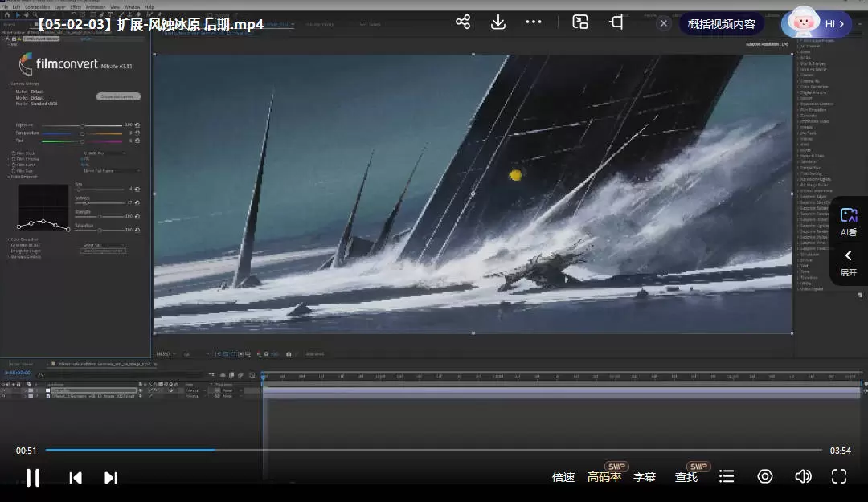The width and height of the screenshot is (868, 502).
Task: Dismiss the 概括视频内容 prompt with X
Action: point(663,23)
